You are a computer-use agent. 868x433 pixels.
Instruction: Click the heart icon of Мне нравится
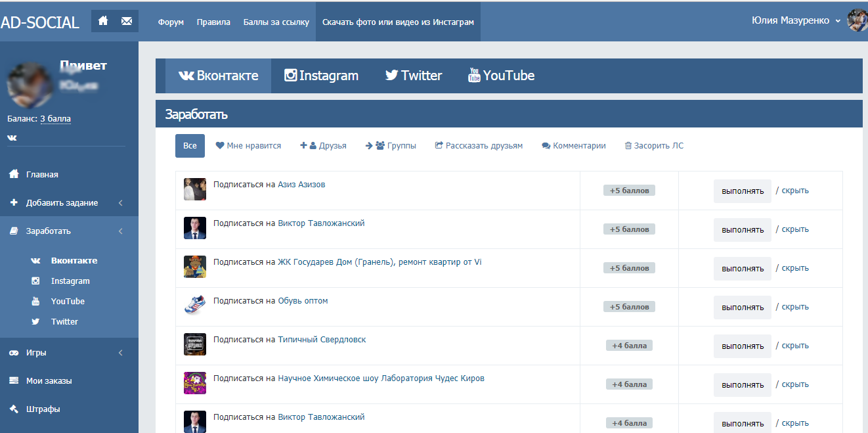tap(220, 146)
